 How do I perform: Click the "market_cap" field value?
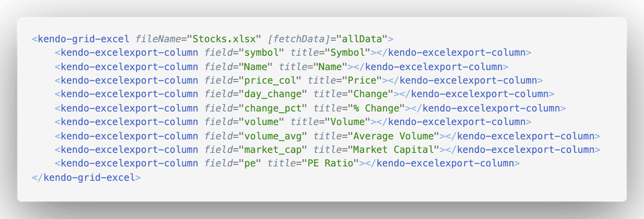click(273, 150)
